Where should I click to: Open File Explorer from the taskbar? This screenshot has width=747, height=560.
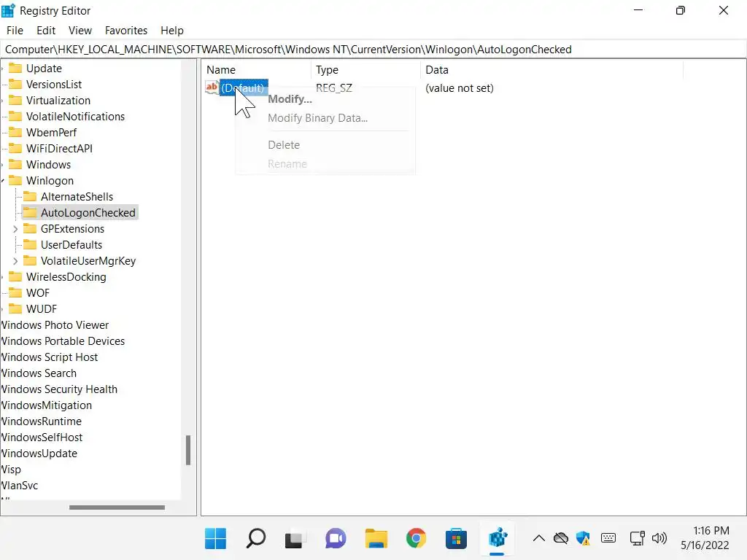pos(376,539)
